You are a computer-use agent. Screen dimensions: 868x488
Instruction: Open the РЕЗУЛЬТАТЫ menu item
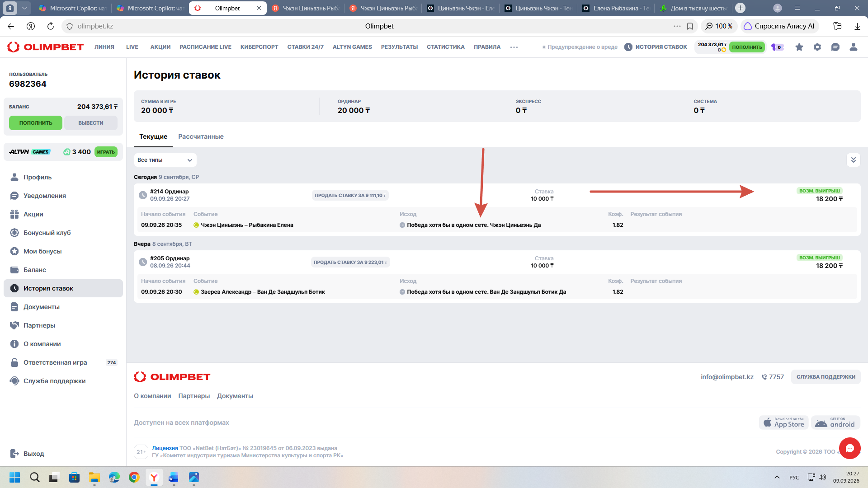(400, 47)
